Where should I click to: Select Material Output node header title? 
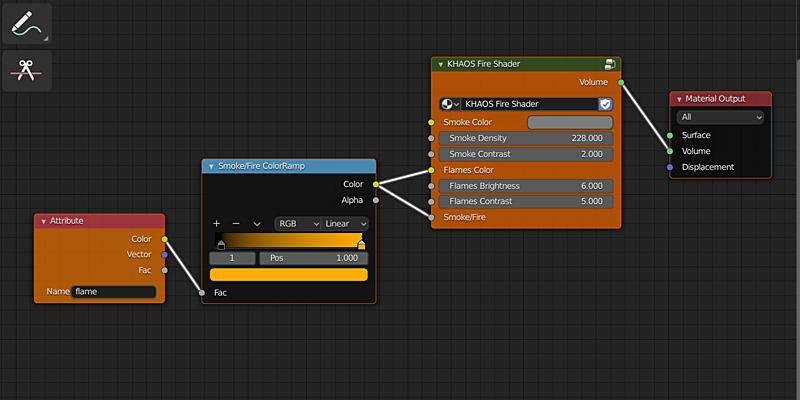715,99
